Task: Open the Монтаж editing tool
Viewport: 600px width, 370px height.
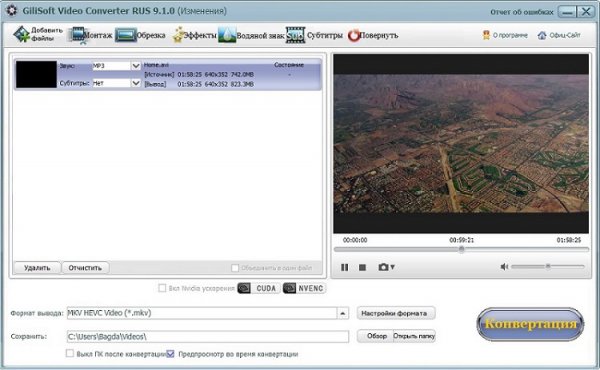Action: point(91,35)
